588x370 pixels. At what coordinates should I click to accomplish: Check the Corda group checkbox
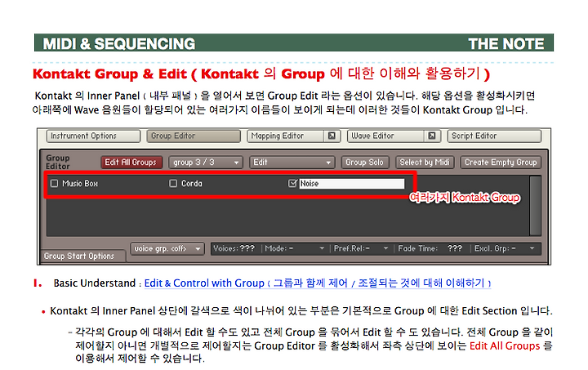173,183
